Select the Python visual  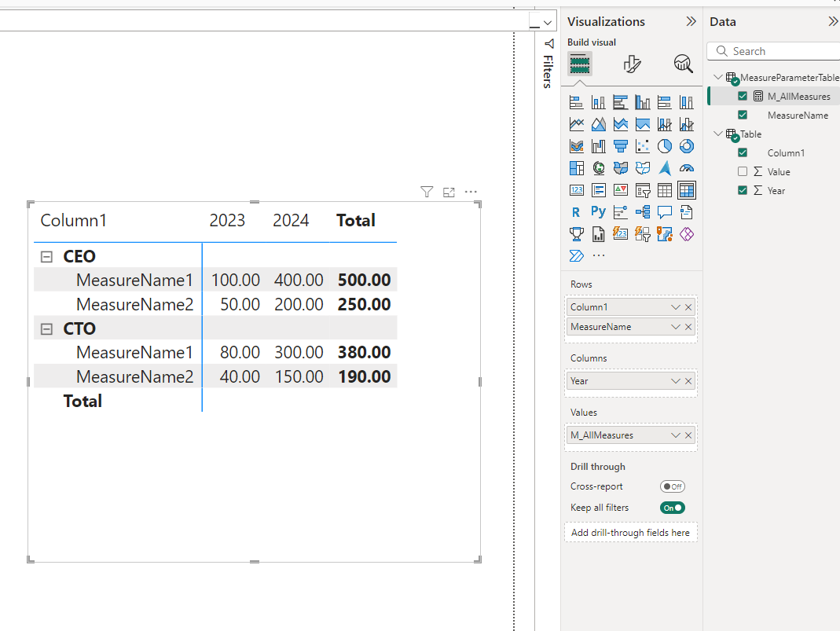pyautogui.click(x=599, y=212)
